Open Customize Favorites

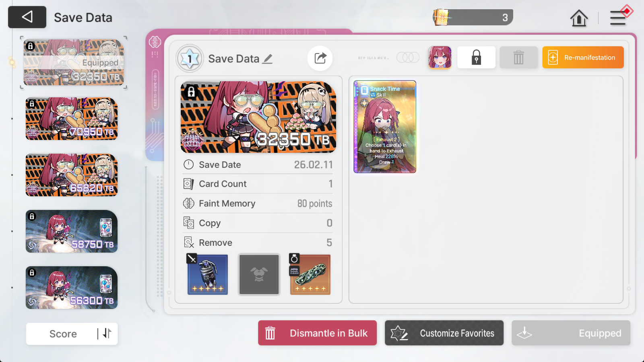(x=444, y=333)
